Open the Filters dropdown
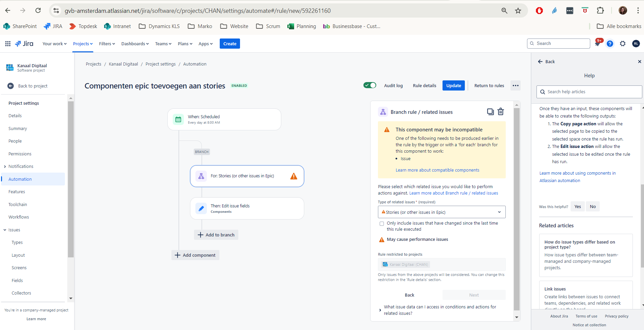644x330 pixels. [x=107, y=44]
